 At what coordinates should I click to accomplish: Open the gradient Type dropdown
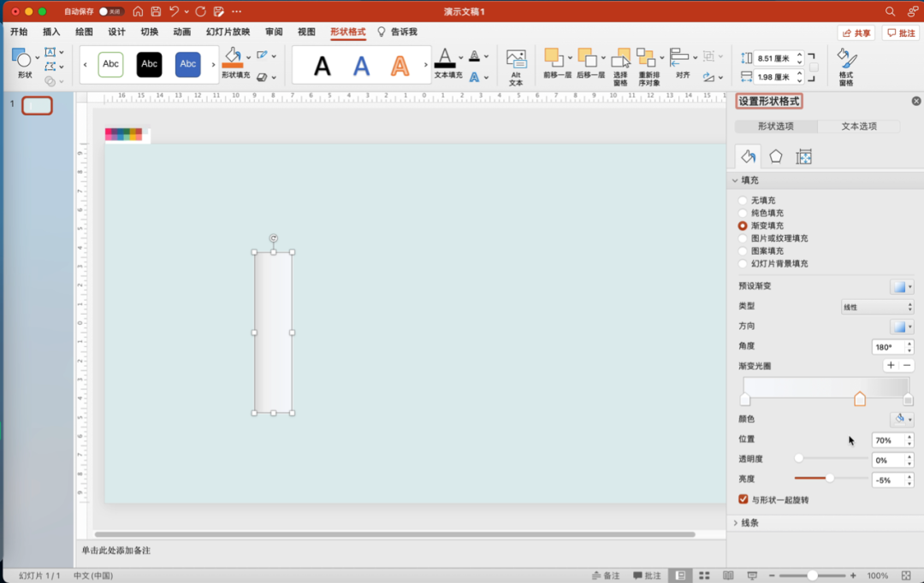pos(877,307)
